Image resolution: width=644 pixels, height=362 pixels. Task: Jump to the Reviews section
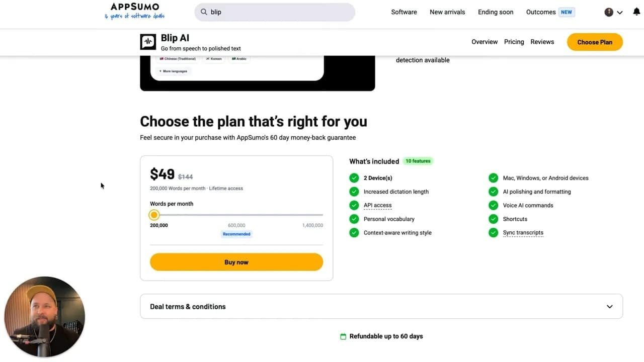(542, 42)
